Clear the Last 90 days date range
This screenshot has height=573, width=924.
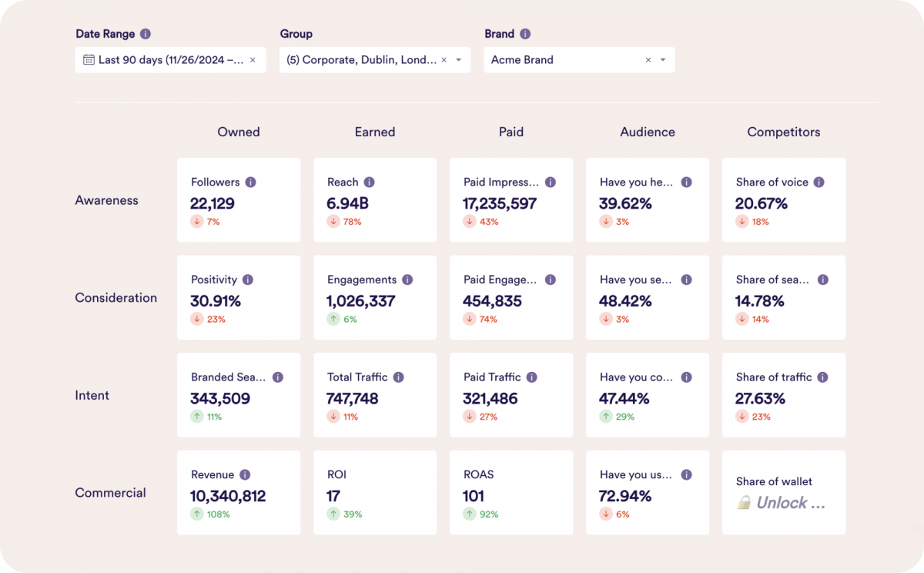click(253, 60)
